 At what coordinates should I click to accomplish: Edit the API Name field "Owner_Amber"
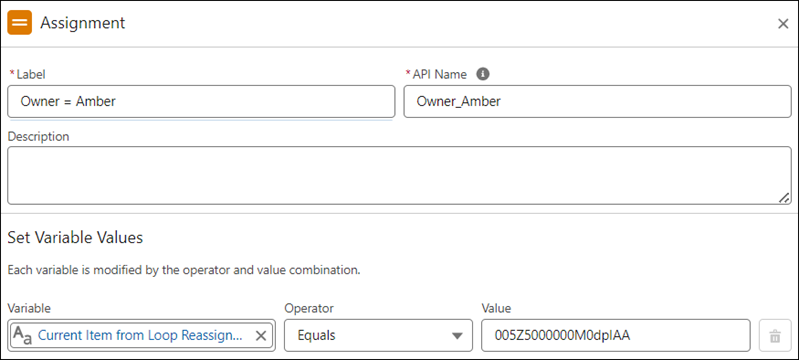597,101
